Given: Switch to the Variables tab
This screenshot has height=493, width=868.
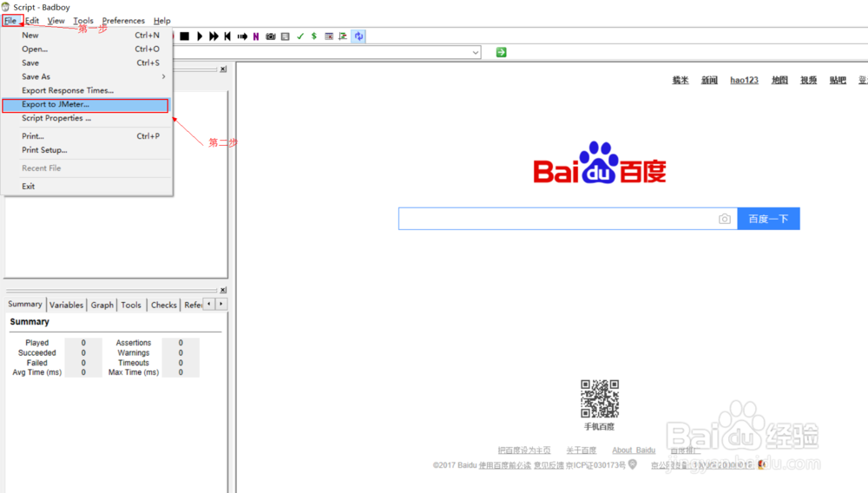Looking at the screenshot, I should (67, 305).
